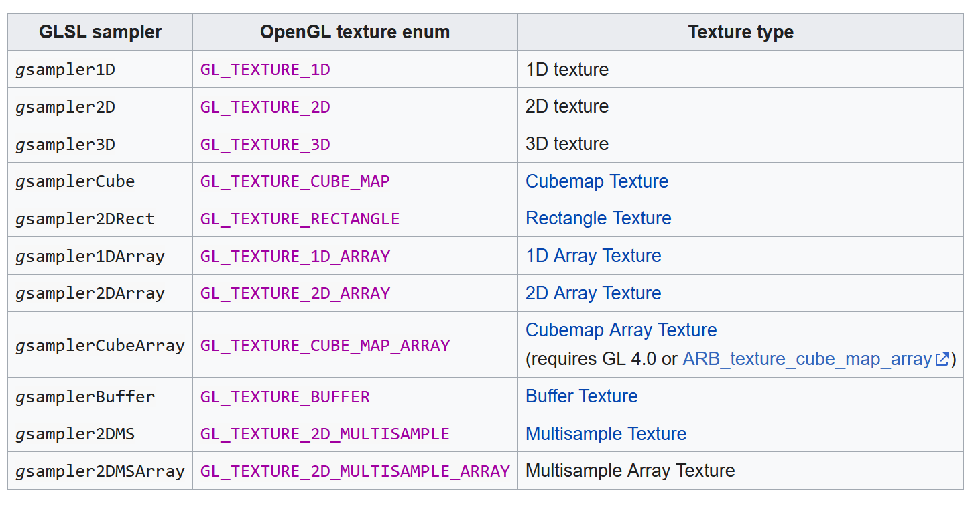This screenshot has height=513, width=980.
Task: Open ARB_texture_cube_map_array external link
Action: 807,360
